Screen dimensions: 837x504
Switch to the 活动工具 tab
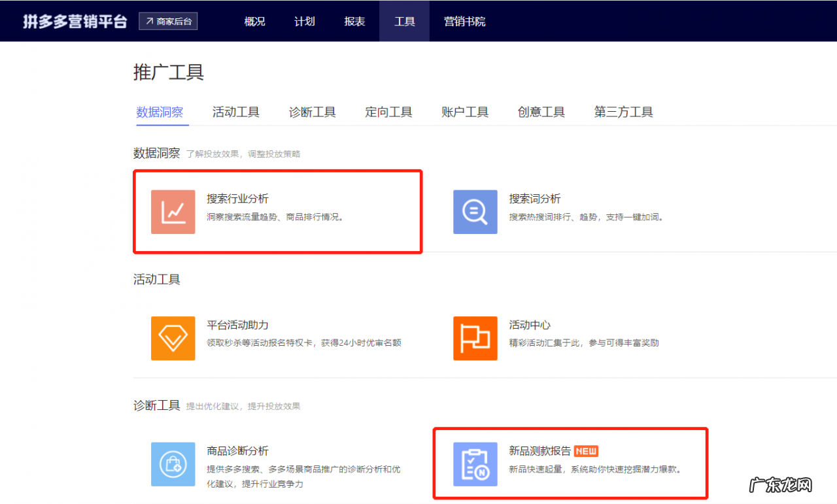[x=235, y=112]
